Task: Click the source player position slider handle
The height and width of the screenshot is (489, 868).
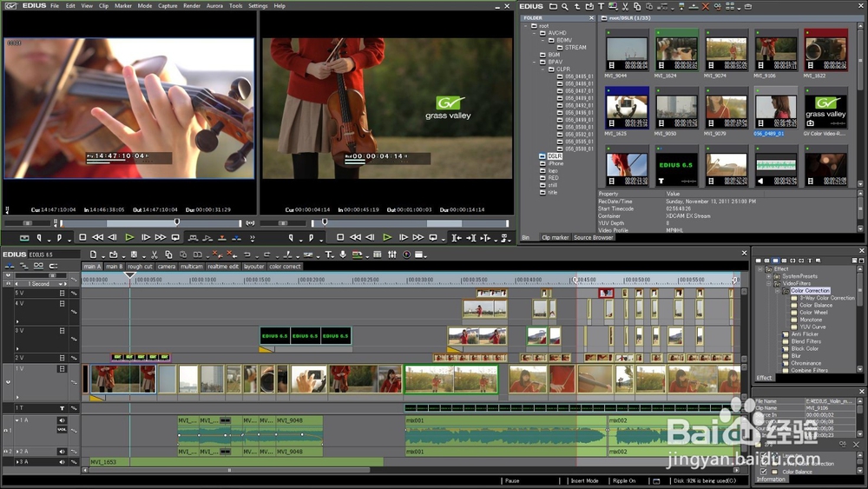Action: click(176, 222)
